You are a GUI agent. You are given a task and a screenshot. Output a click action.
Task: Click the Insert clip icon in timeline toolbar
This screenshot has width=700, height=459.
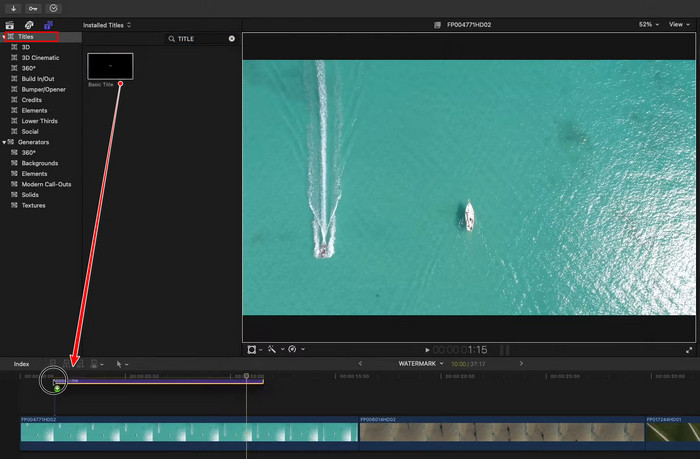point(67,364)
